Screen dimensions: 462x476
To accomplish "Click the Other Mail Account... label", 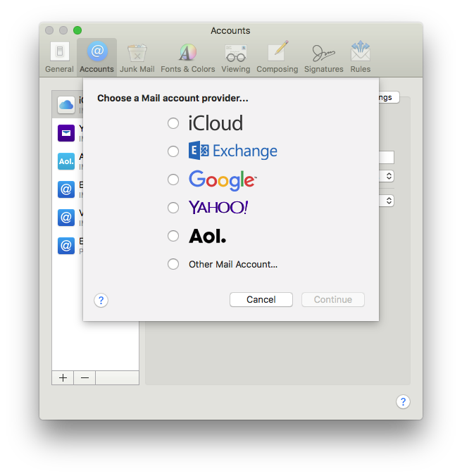I will [233, 265].
